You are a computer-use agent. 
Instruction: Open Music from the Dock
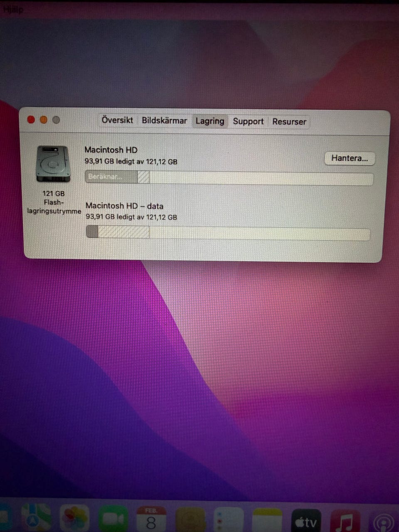pyautogui.click(x=345, y=522)
